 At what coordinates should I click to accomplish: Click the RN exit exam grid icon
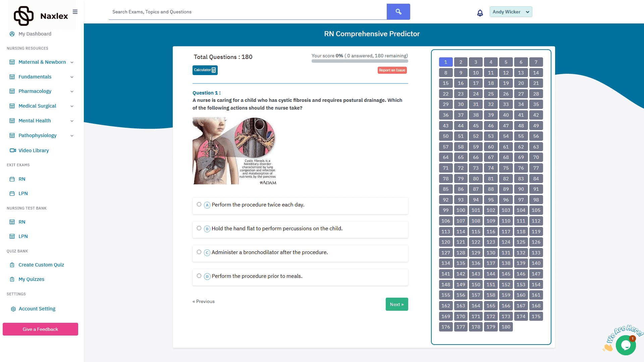(12, 179)
